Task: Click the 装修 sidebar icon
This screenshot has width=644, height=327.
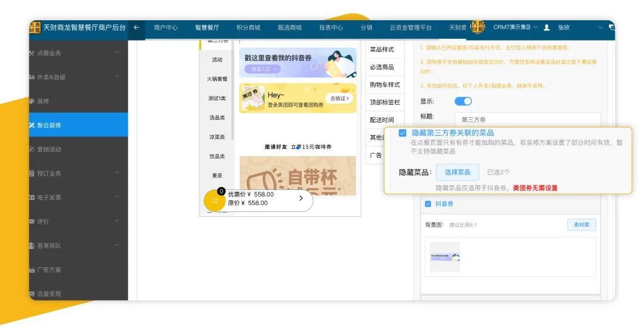Action: pos(32,101)
